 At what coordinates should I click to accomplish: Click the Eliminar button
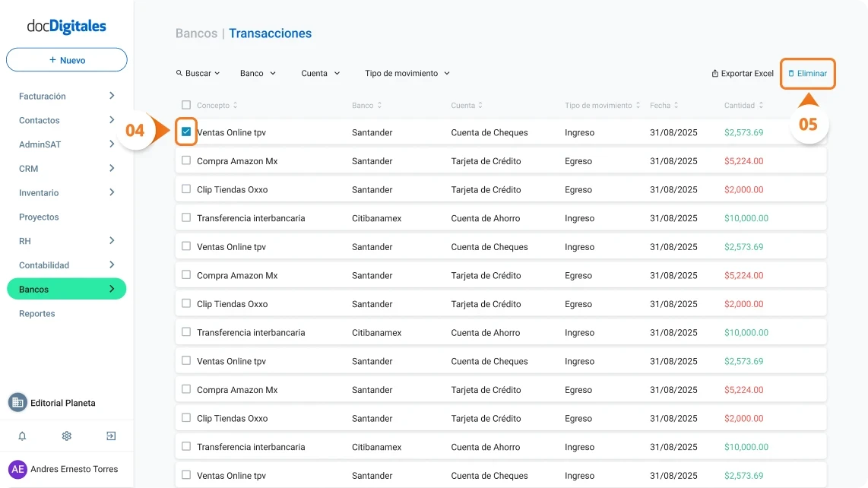(807, 73)
